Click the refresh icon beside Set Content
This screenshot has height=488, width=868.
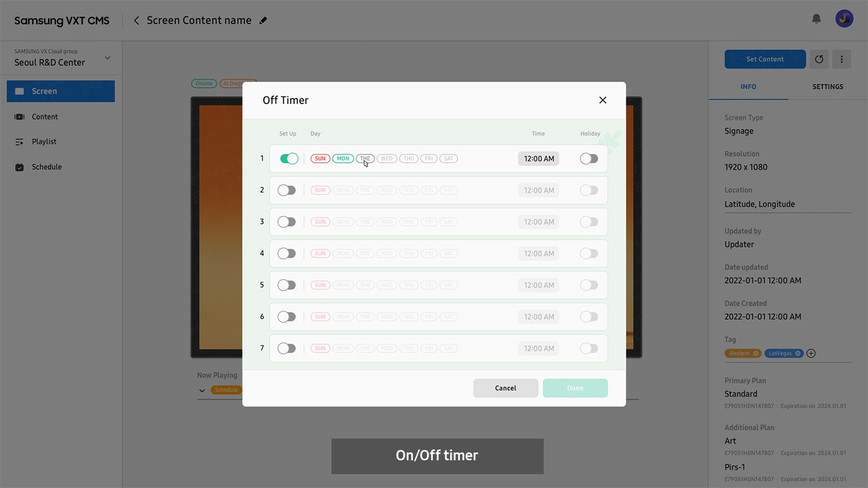pyautogui.click(x=819, y=59)
